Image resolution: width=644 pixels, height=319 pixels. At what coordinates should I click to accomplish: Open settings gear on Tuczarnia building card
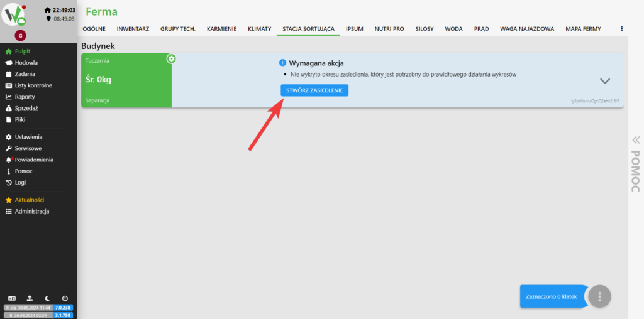tap(171, 58)
